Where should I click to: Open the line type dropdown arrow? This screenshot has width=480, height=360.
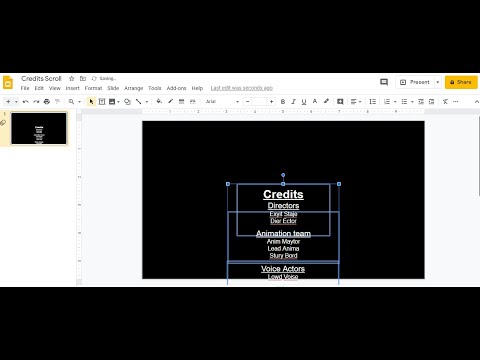pyautogui.click(x=146, y=102)
